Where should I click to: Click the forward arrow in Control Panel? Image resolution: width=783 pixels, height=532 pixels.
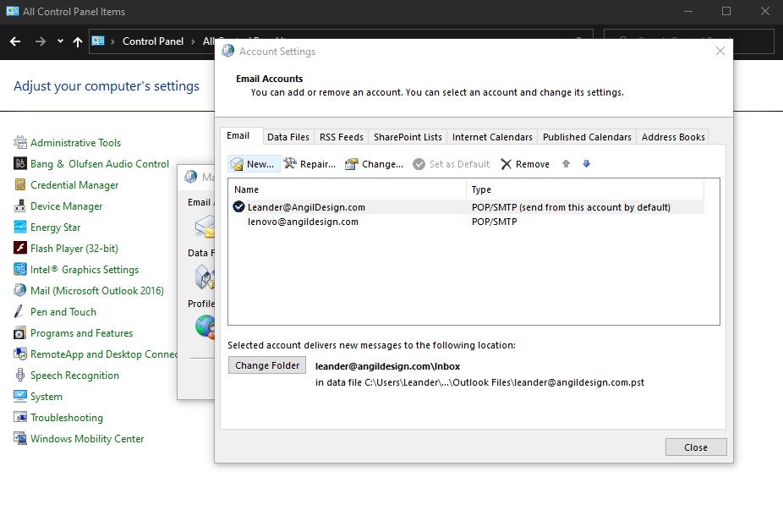pyautogui.click(x=41, y=41)
